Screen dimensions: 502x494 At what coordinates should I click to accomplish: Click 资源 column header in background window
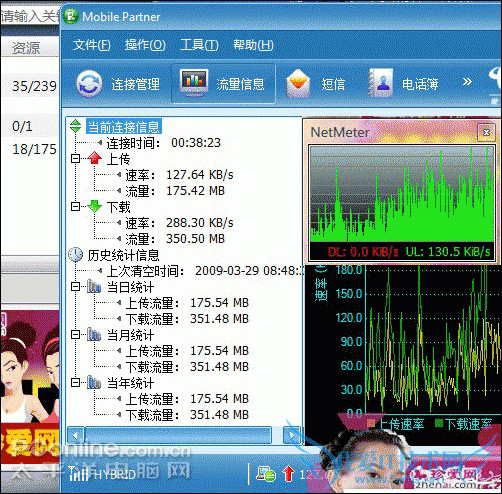coord(26,48)
